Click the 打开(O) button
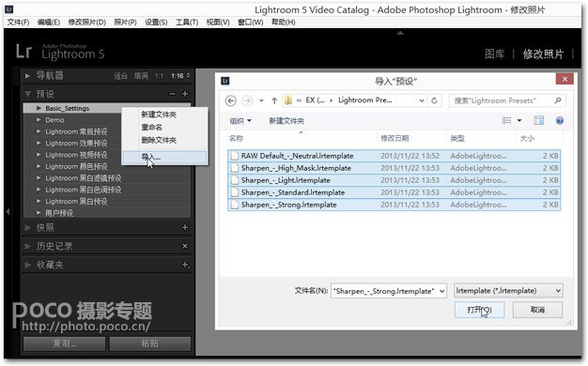588x366 pixels. pyautogui.click(x=479, y=310)
